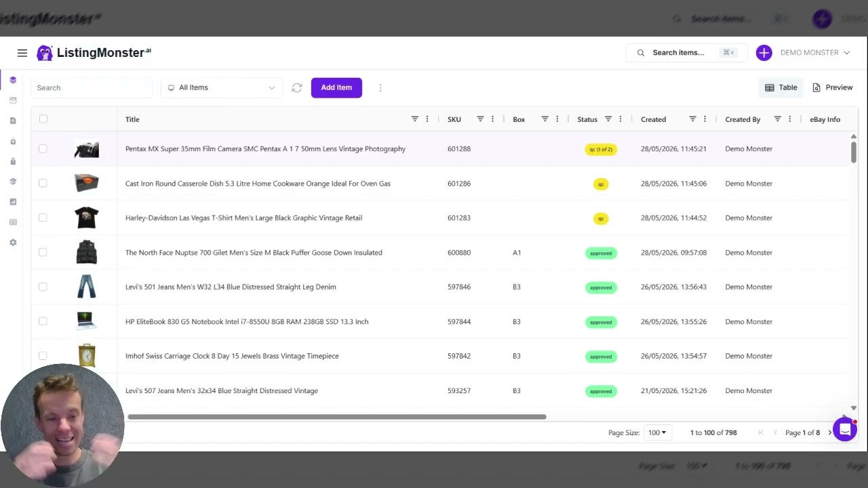Screen dimensions: 868x488
Task: Sort by the eBay Info column header
Action: pos(825,119)
